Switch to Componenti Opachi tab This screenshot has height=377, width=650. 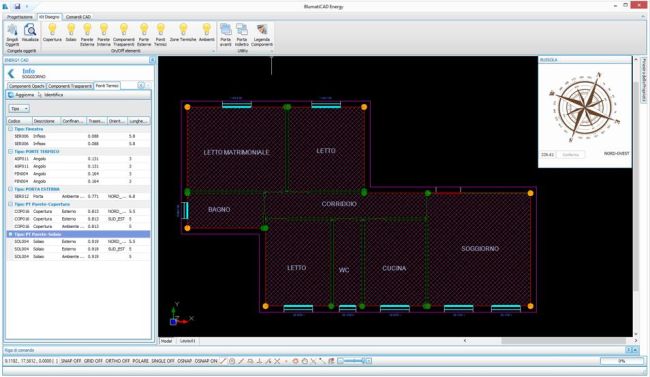click(x=27, y=86)
